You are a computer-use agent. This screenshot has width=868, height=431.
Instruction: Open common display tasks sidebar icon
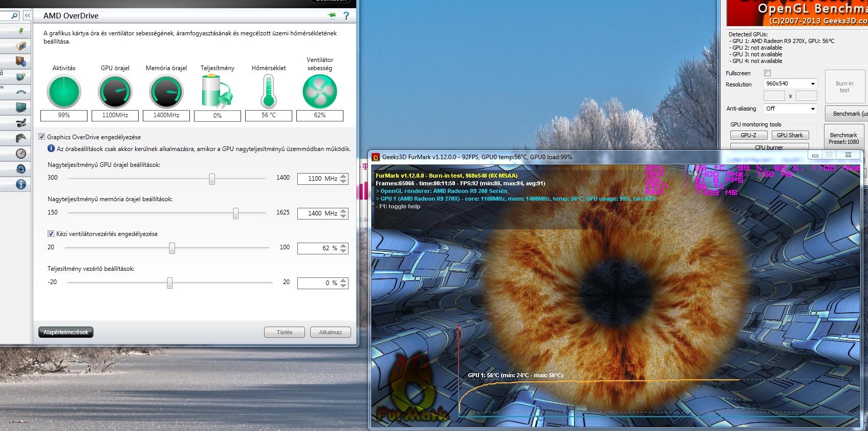pyautogui.click(x=20, y=77)
